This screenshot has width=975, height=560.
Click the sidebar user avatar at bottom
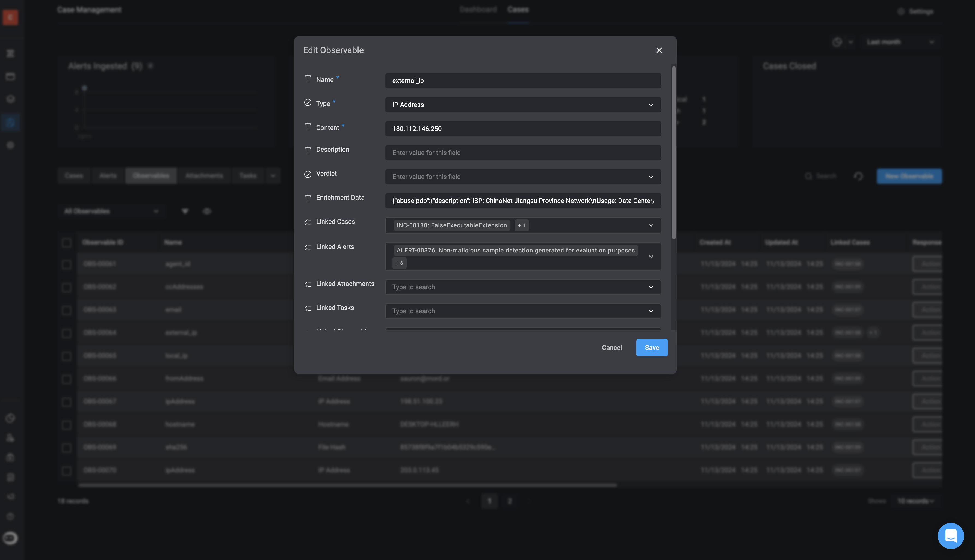tap(10, 538)
